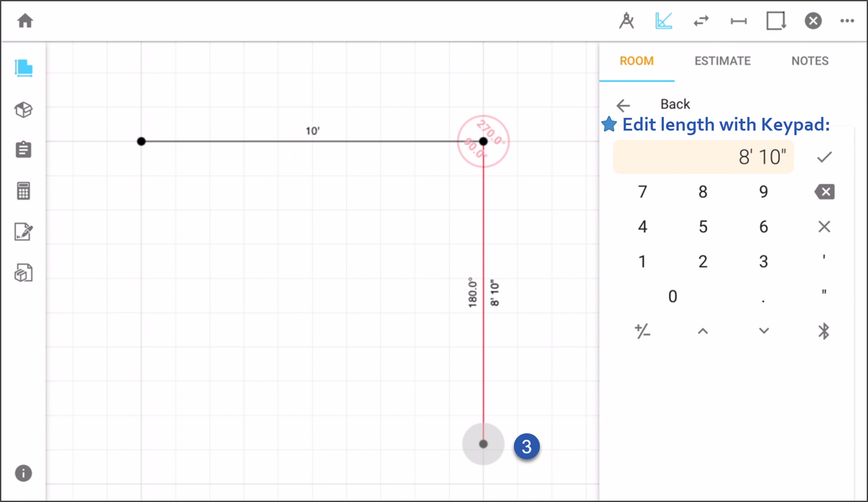Tap keypad digit 9

point(764,192)
